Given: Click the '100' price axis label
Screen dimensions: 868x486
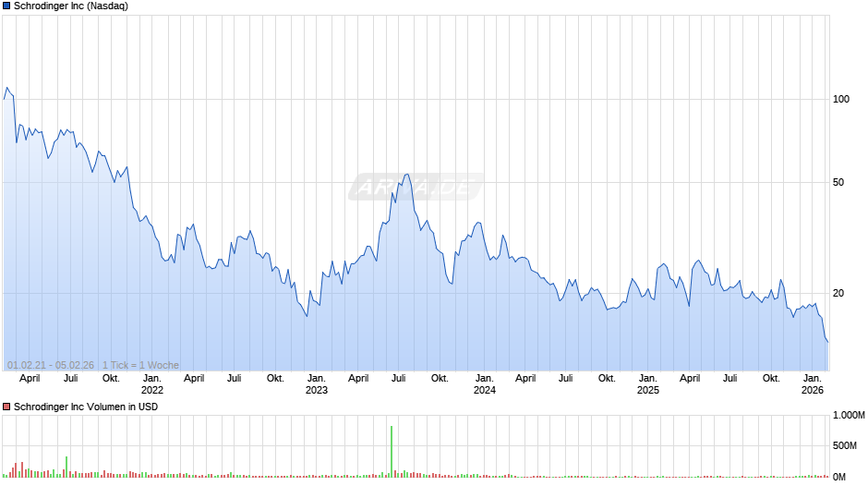Looking at the screenshot, I should click(x=841, y=99).
